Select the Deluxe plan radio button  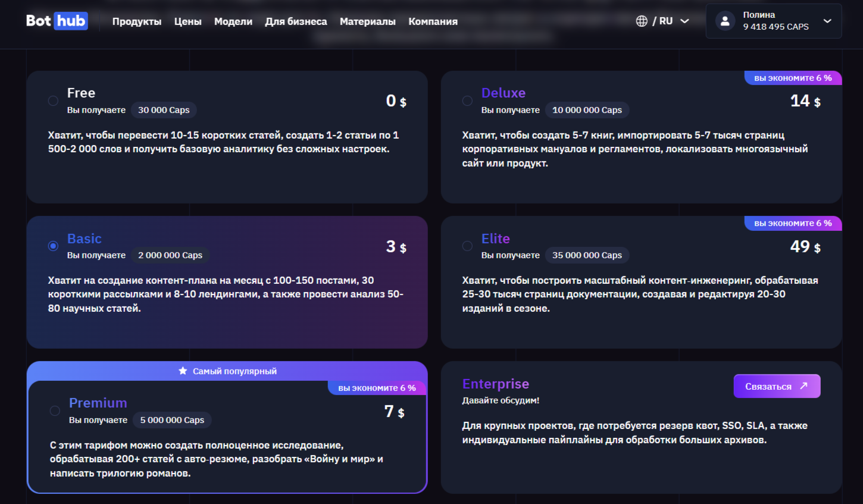[x=467, y=101]
